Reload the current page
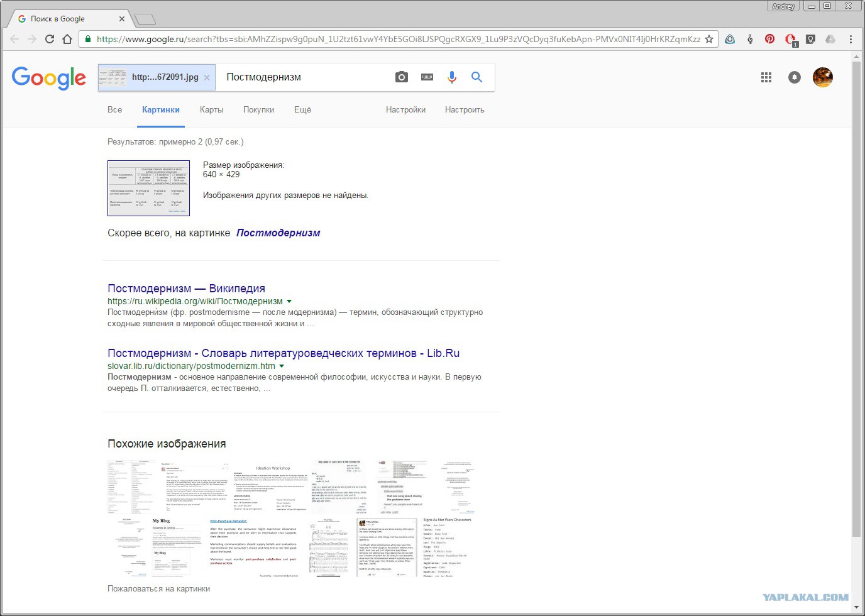865x616 pixels. [50, 39]
